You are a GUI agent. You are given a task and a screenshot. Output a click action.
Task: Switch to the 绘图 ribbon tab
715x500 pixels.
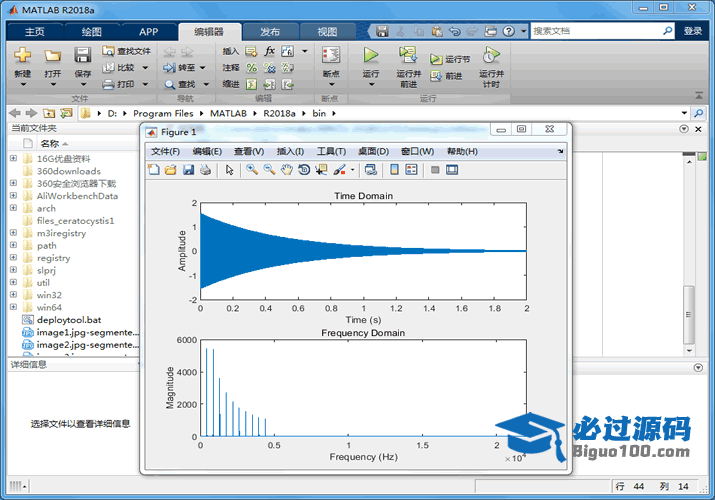pos(91,31)
